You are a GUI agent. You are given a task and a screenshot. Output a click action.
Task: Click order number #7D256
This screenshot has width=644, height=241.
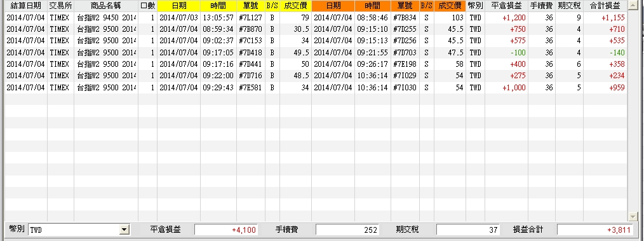tap(405, 41)
